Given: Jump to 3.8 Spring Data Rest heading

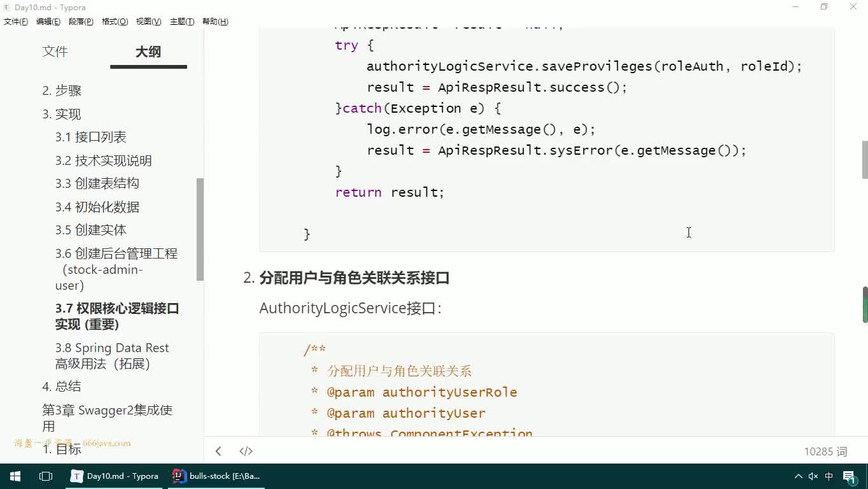Looking at the screenshot, I should [x=112, y=356].
